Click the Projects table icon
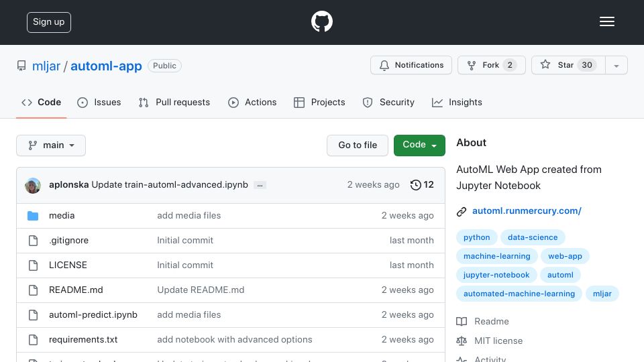 tap(299, 103)
